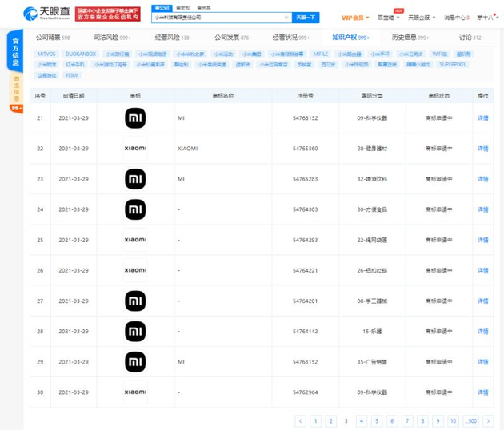Switch to the 经营风险 tab

(x=172, y=38)
